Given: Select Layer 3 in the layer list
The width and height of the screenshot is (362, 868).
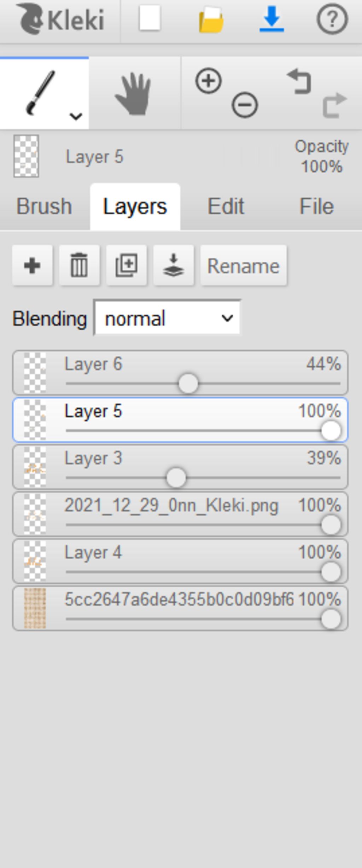Looking at the screenshot, I should (180, 467).
